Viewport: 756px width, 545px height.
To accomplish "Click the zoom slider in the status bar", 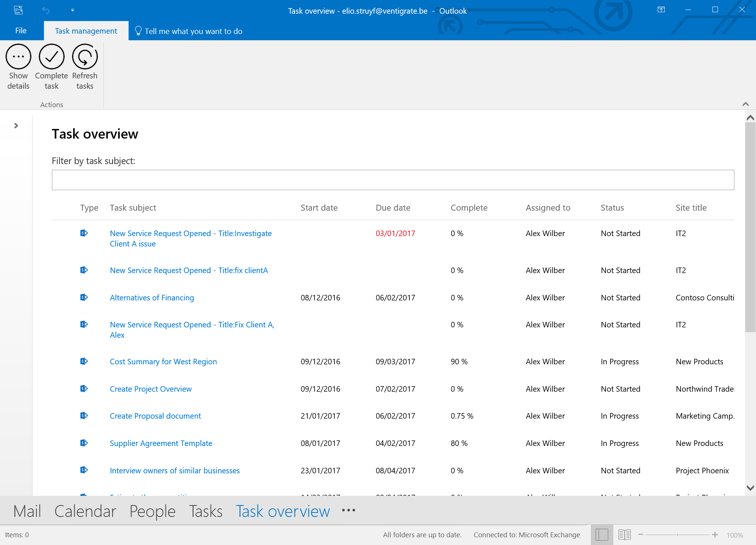I will (x=678, y=535).
